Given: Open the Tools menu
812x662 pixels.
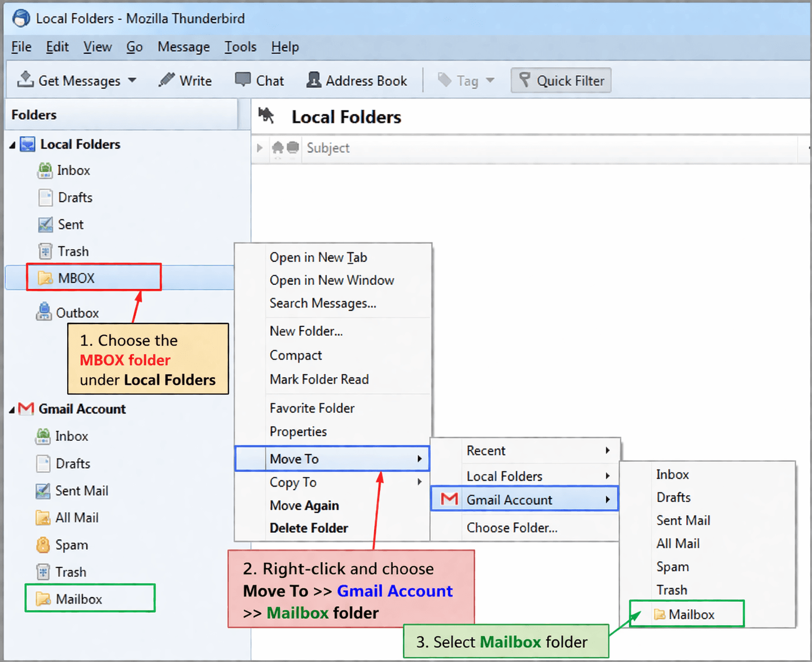Looking at the screenshot, I should point(240,47).
